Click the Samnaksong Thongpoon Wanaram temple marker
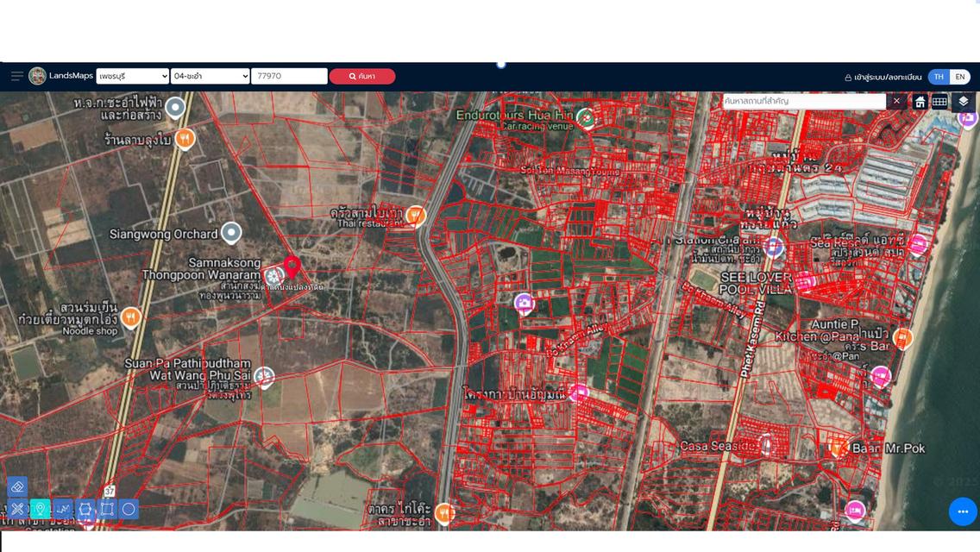The width and height of the screenshot is (980, 552). click(273, 276)
